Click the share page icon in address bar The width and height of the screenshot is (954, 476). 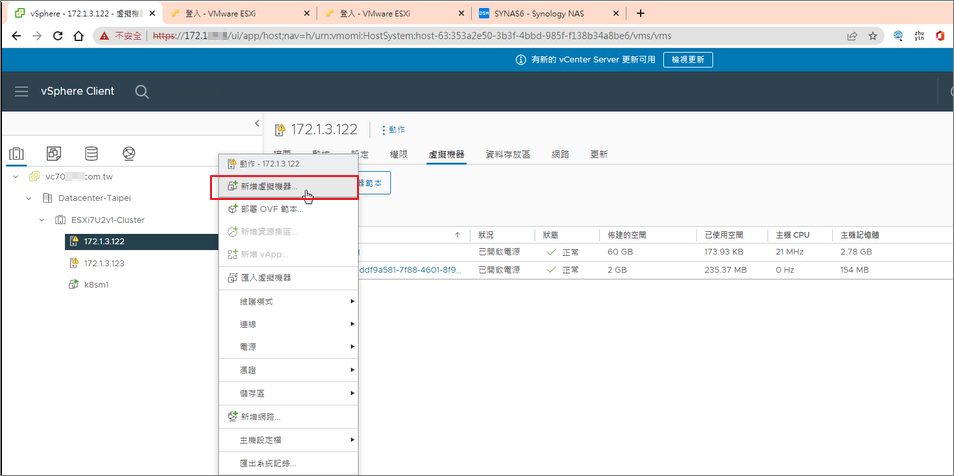853,36
